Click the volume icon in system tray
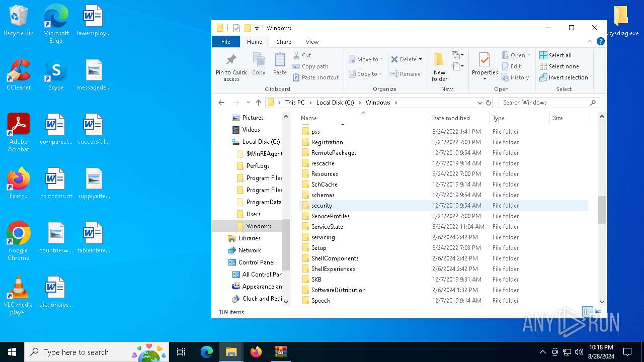644x362 pixels. pos(579,352)
